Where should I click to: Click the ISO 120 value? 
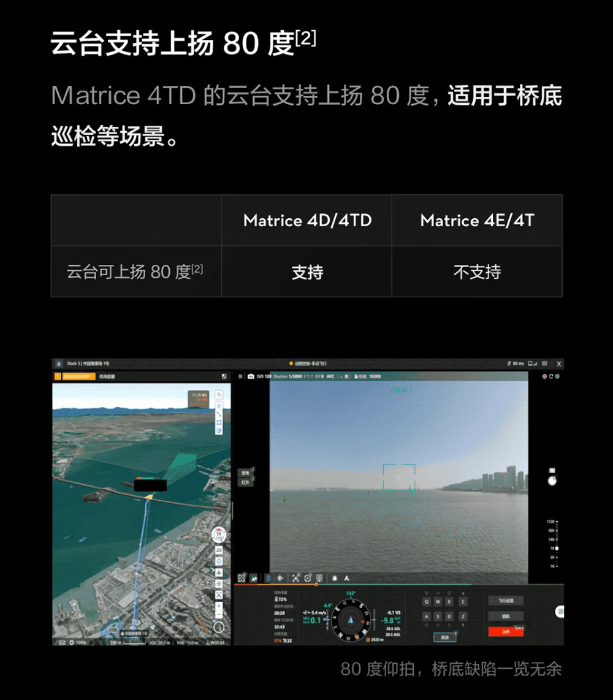pyautogui.click(x=264, y=376)
